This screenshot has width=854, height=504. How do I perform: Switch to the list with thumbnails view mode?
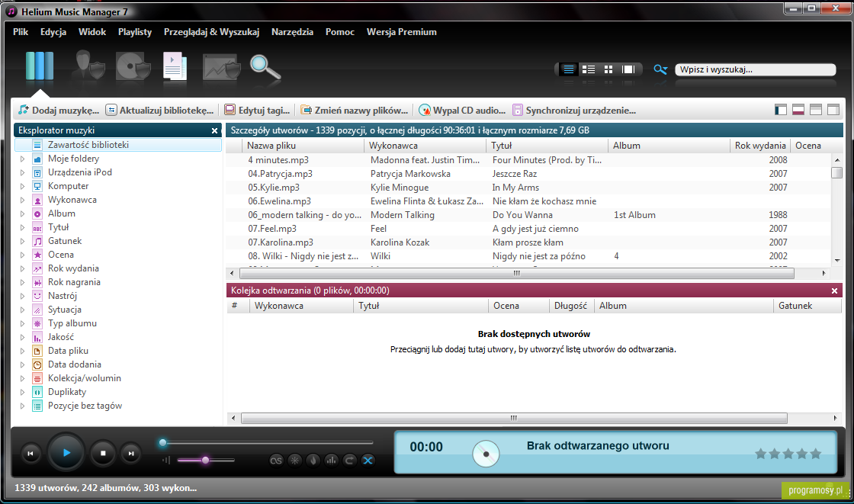pos(588,69)
